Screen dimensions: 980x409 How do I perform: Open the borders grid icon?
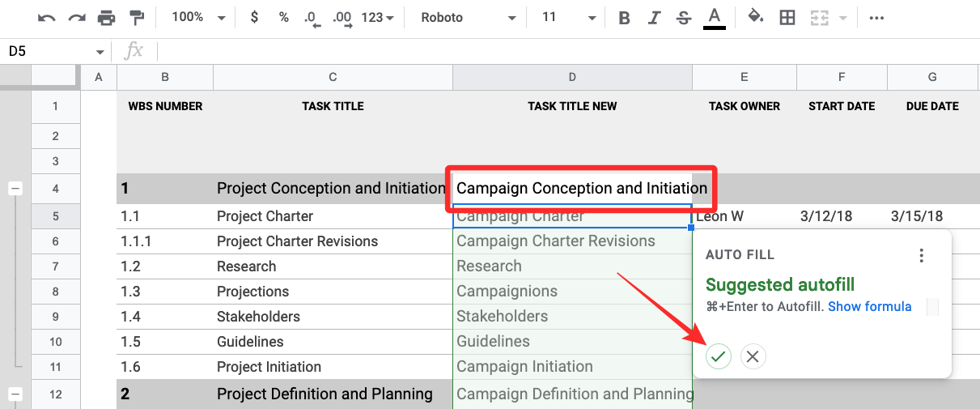[787, 17]
